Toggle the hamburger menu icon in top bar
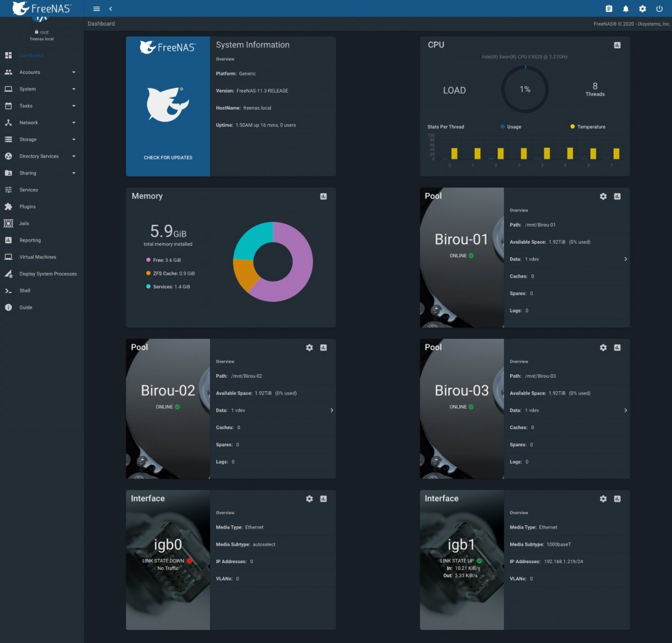 tap(96, 9)
